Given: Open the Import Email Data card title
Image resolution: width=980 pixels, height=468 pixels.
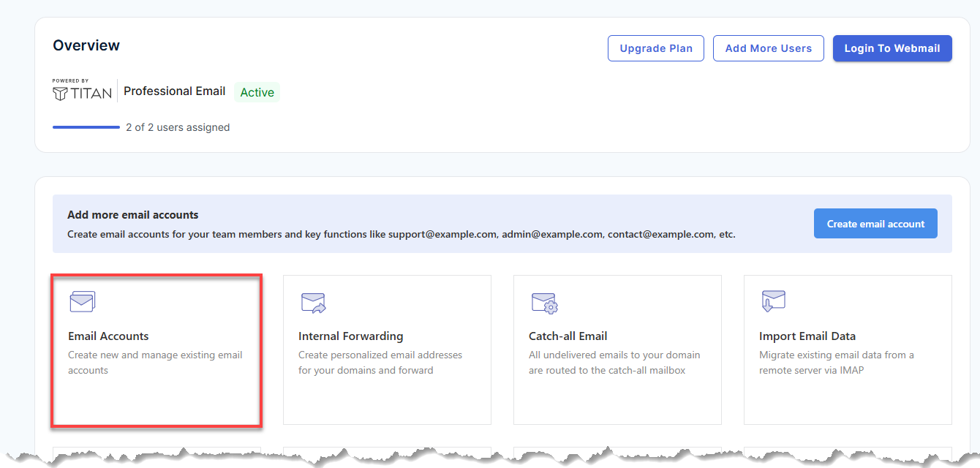Looking at the screenshot, I should [807, 336].
